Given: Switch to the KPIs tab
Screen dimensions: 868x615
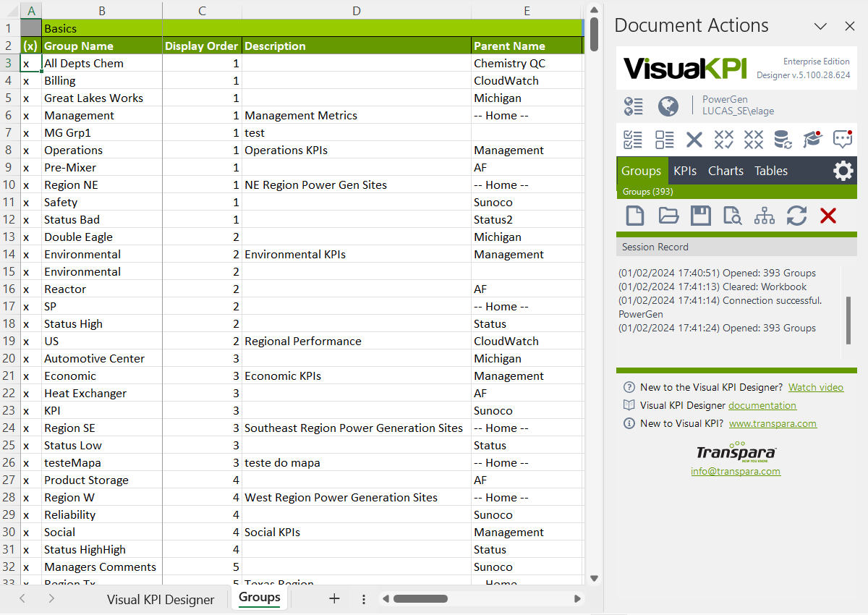Looking at the screenshot, I should coord(684,171).
